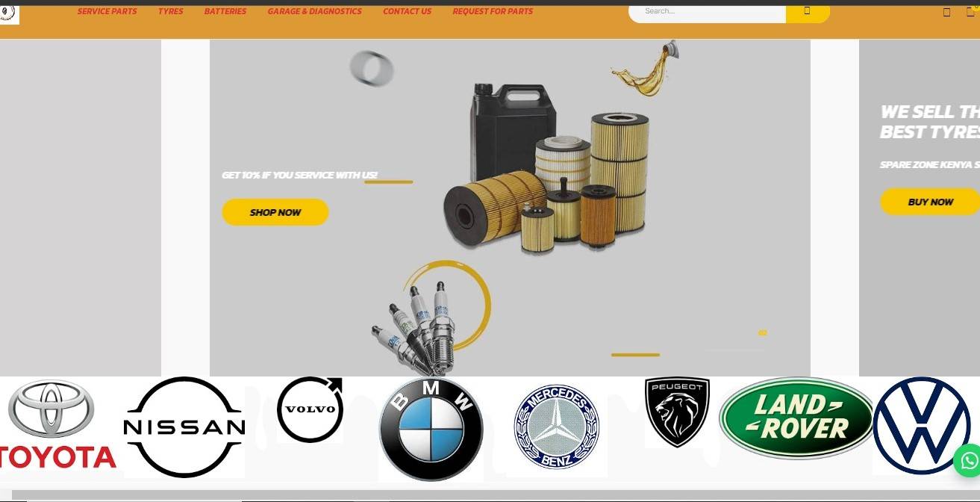
Task: Choose the Volvo brand logo
Action: point(310,409)
